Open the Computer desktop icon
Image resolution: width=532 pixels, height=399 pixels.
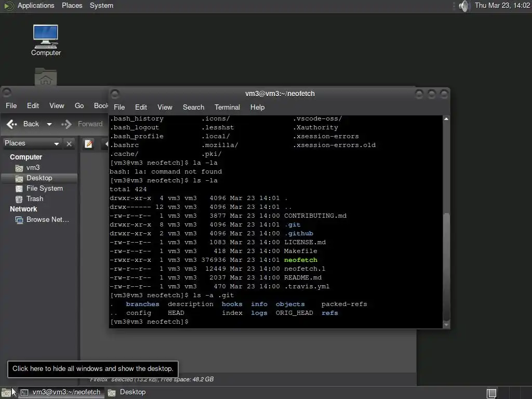coord(46,40)
